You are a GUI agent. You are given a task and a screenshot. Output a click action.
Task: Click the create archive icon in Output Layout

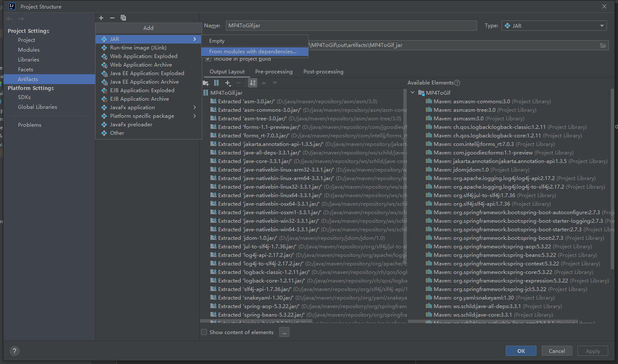pyautogui.click(x=216, y=83)
